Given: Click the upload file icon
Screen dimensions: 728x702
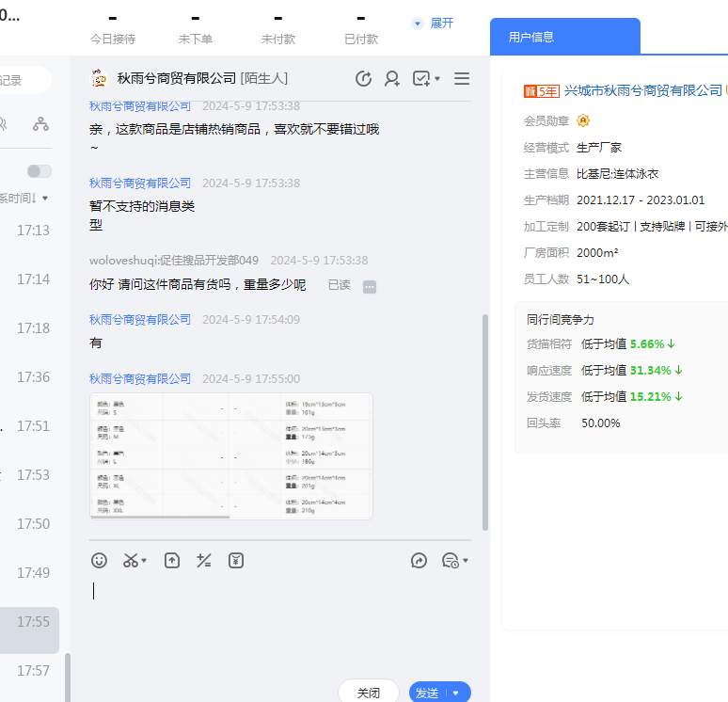Looking at the screenshot, I should 172,561.
